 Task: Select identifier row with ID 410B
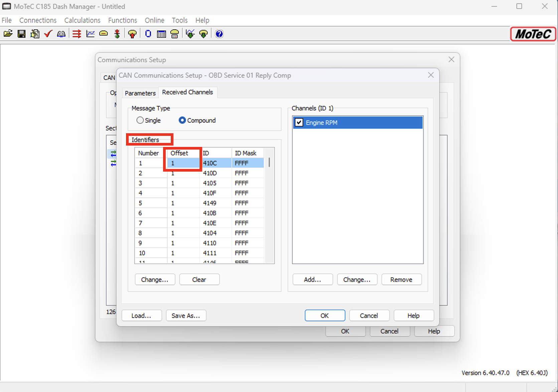[x=199, y=213]
